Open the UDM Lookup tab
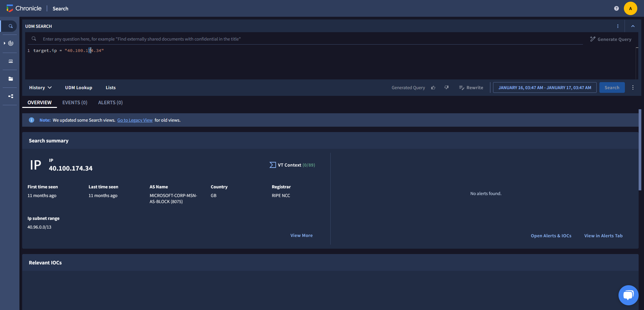This screenshot has height=310, width=644. coord(78,87)
